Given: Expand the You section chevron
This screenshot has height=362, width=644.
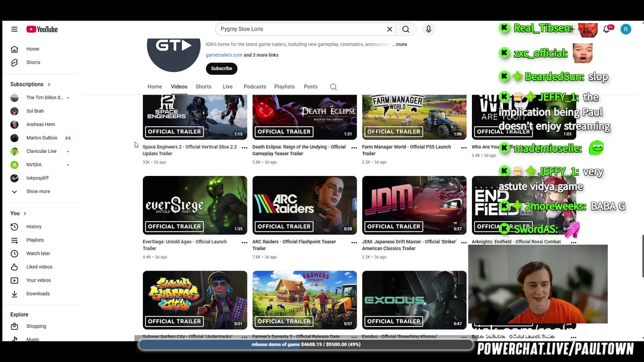Looking at the screenshot, I should pos(25,214).
